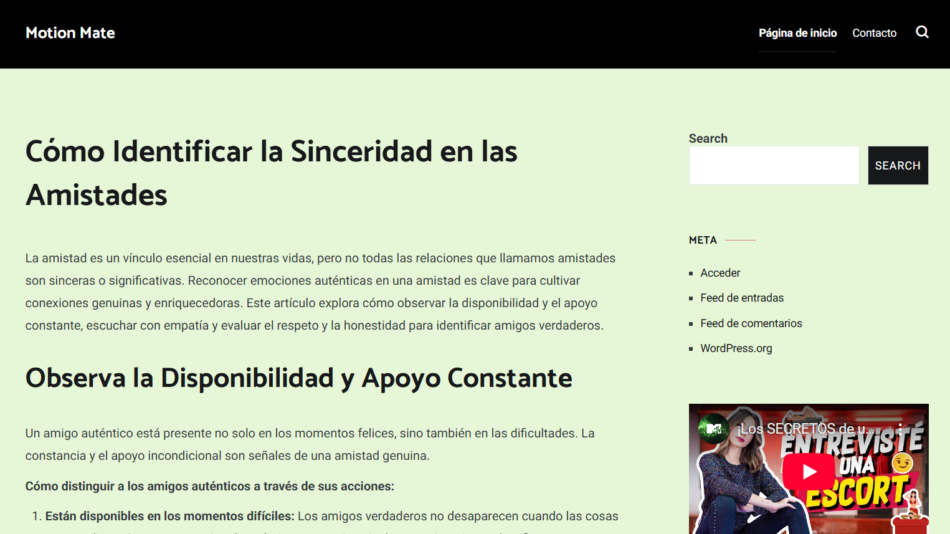Click the winking emoji on the video thumbnail
The width and height of the screenshot is (950, 534).
point(902,462)
